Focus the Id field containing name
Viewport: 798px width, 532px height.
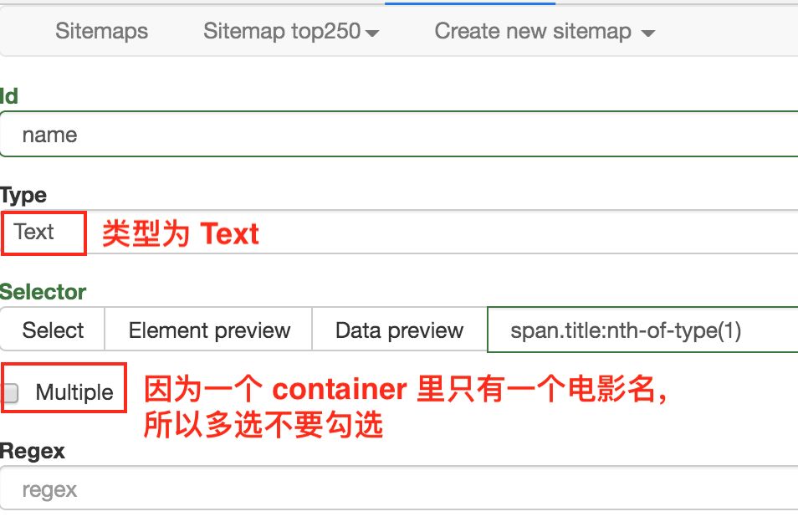[x=399, y=135]
